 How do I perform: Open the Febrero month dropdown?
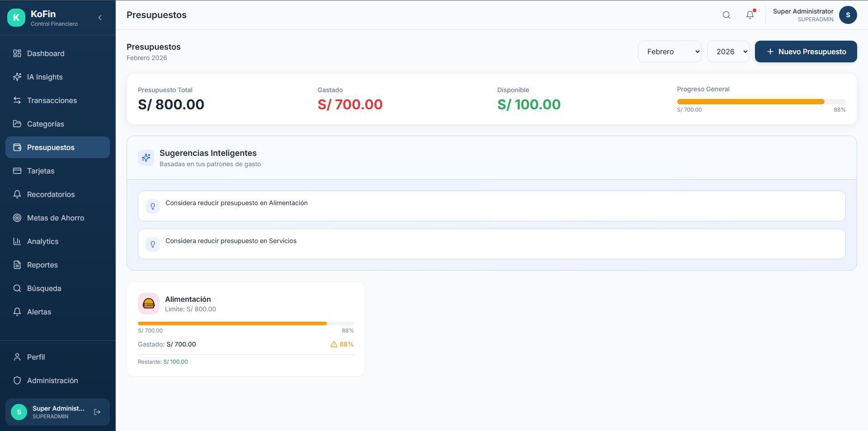pos(670,52)
